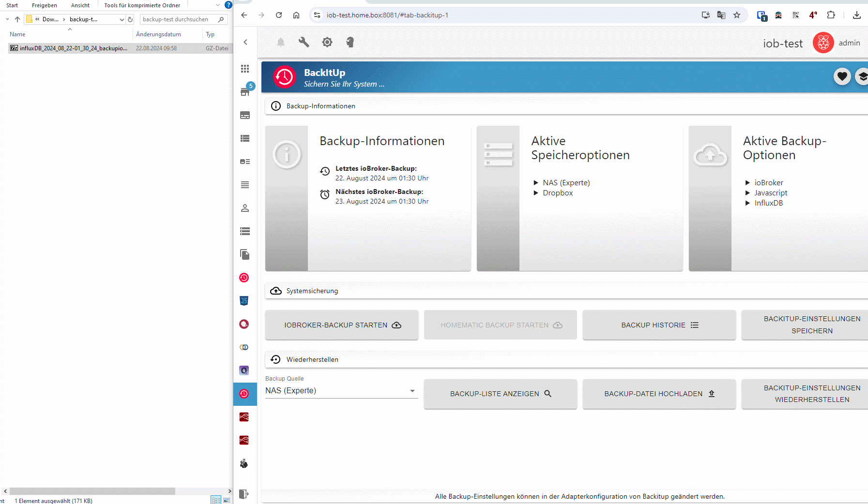
Task: Open the QR code extension icon
Action: [x=796, y=15]
